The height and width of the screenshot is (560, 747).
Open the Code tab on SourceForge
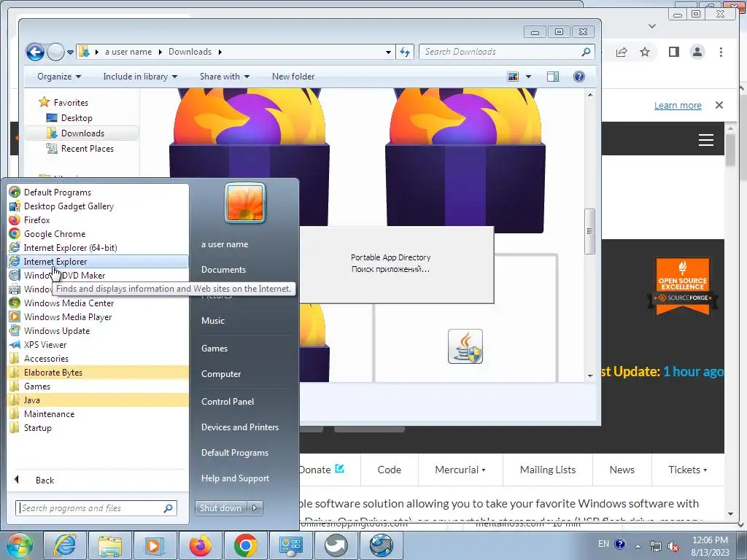(x=390, y=470)
